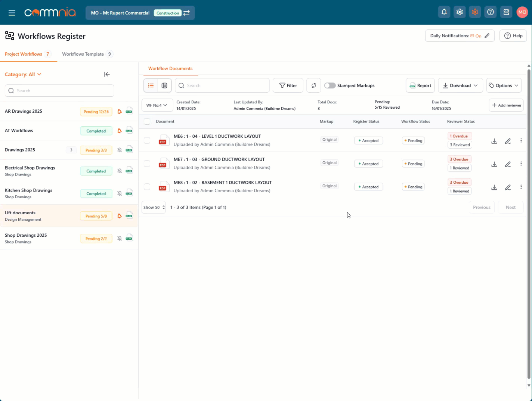
Task: Tick the select-all documents checkbox
Action: pyautogui.click(x=147, y=121)
